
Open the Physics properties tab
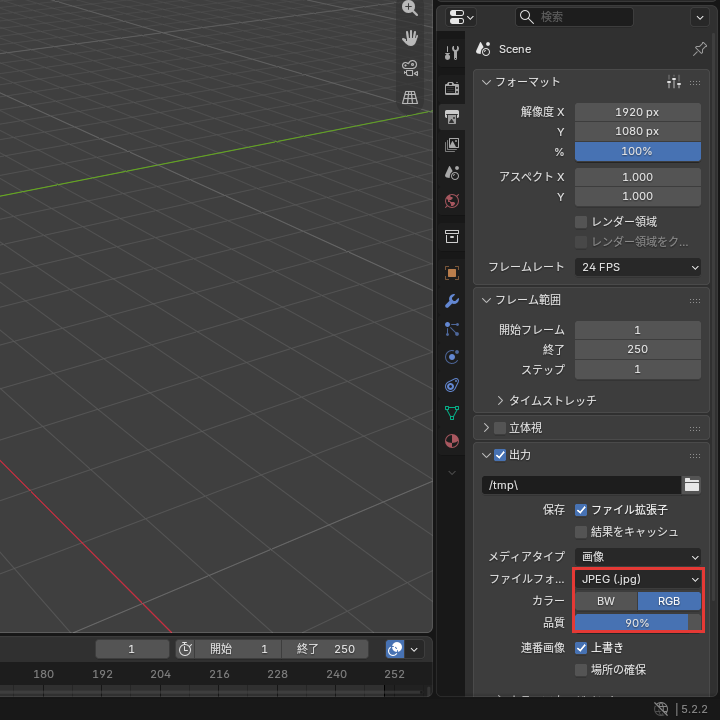pos(452,357)
